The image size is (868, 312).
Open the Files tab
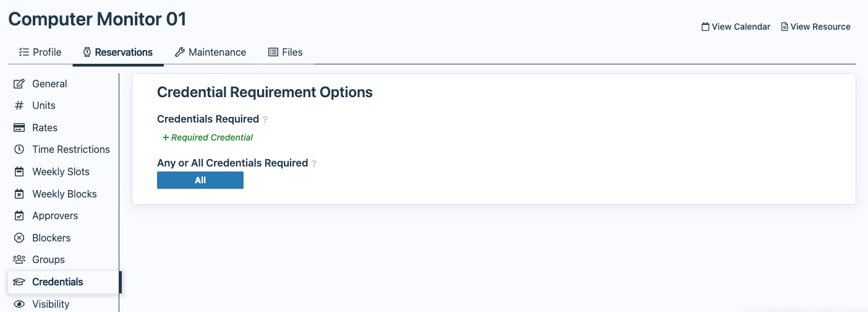coord(286,52)
